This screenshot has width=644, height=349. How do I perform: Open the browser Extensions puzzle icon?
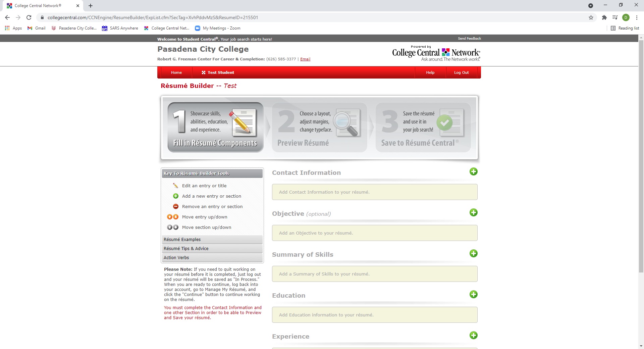click(604, 17)
